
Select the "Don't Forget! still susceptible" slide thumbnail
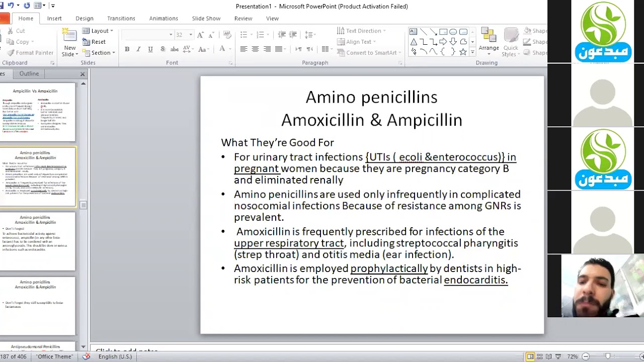pyautogui.click(x=37, y=306)
